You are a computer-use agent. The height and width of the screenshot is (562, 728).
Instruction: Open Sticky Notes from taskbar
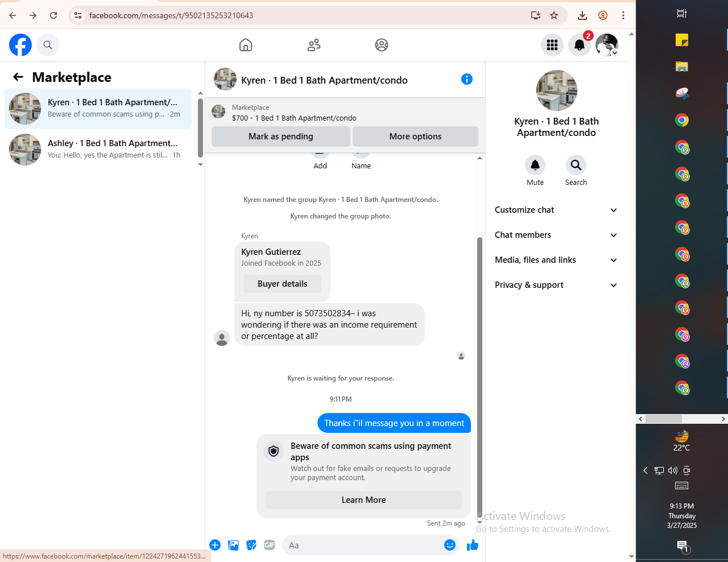[x=682, y=40]
